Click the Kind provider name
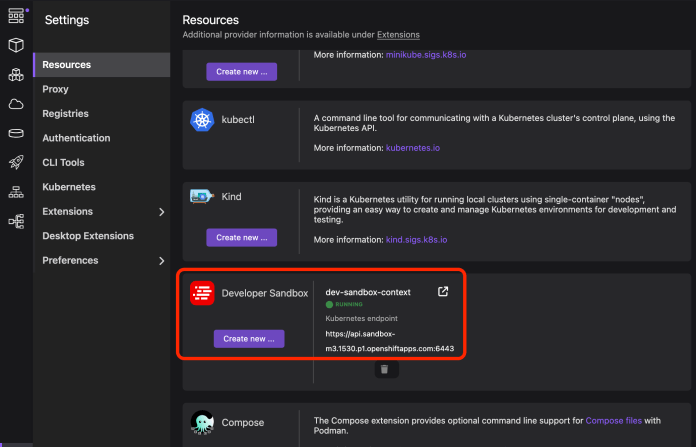Image resolution: width=696 pixels, height=447 pixels. [x=231, y=197]
